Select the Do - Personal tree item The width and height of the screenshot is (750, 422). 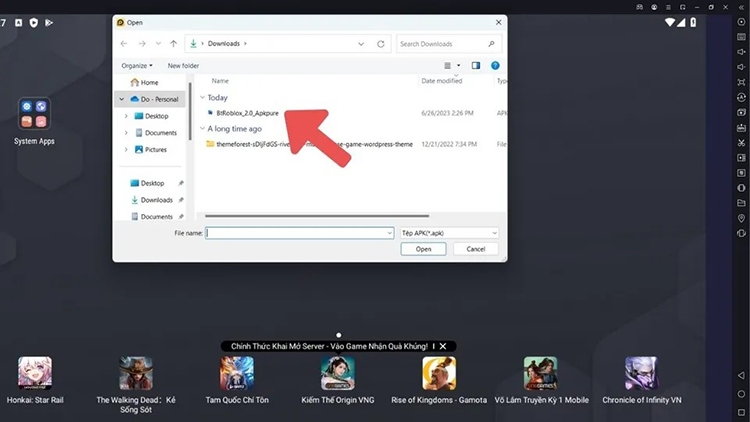click(x=154, y=99)
